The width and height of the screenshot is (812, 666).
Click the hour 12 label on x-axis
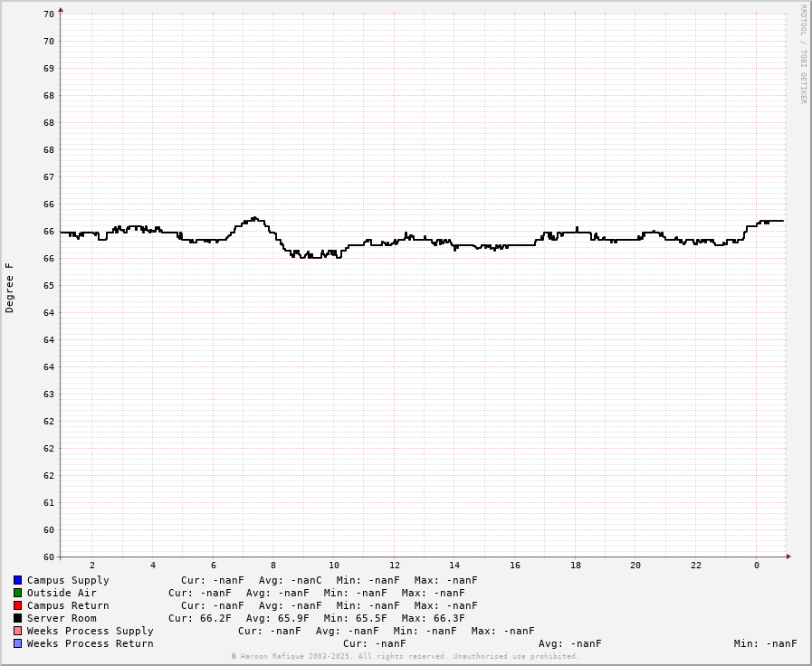(395, 566)
